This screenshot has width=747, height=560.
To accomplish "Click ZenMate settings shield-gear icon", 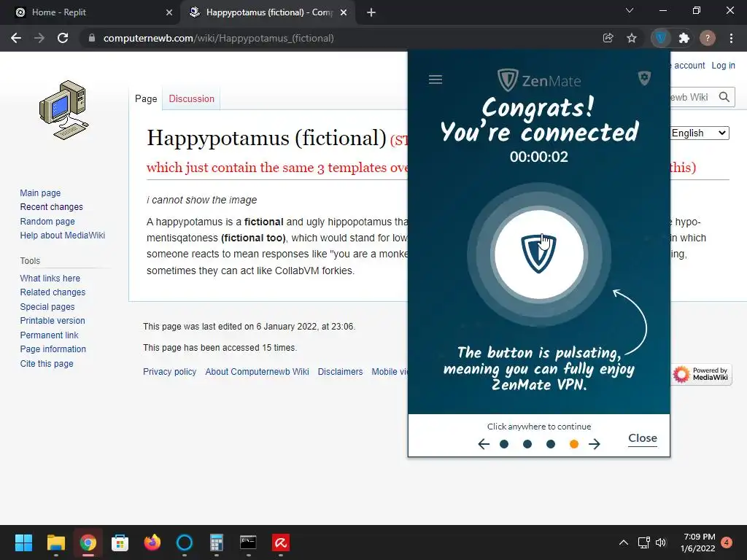I will tap(644, 78).
